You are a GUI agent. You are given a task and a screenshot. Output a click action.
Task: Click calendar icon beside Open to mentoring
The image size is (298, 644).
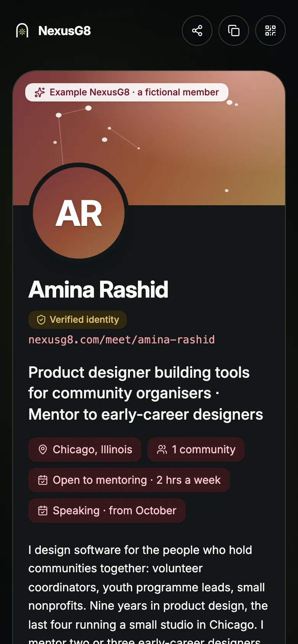pyautogui.click(x=43, y=480)
